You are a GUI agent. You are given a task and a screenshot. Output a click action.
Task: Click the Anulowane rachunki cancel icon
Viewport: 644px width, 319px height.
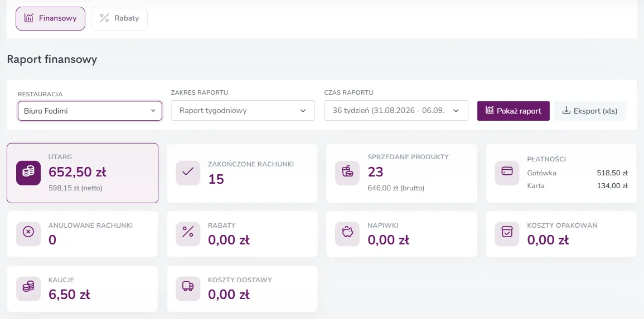pyautogui.click(x=28, y=234)
